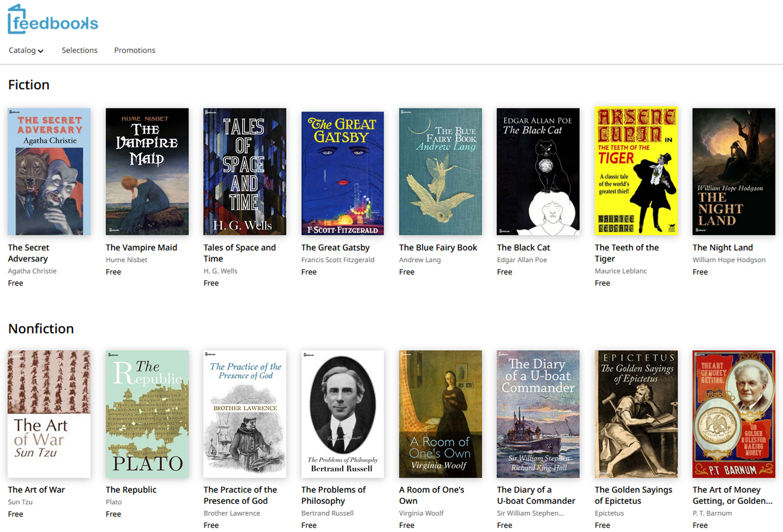783x532 pixels.
Task: Open Practice of the Presence of God cover
Action: (245, 414)
